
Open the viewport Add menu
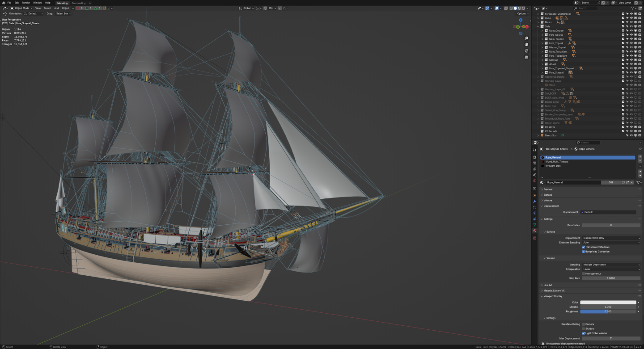click(56, 8)
